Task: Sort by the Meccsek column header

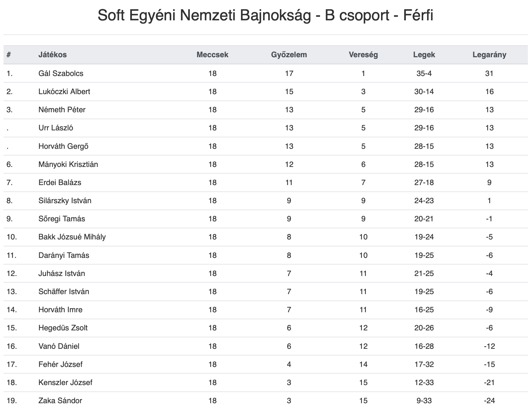Action: tap(212, 55)
